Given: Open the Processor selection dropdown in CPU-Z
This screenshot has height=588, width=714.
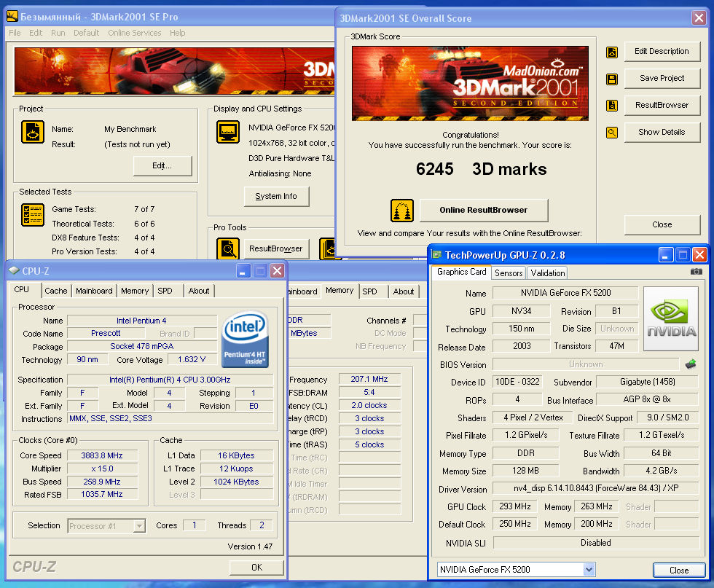Looking at the screenshot, I should click(139, 526).
